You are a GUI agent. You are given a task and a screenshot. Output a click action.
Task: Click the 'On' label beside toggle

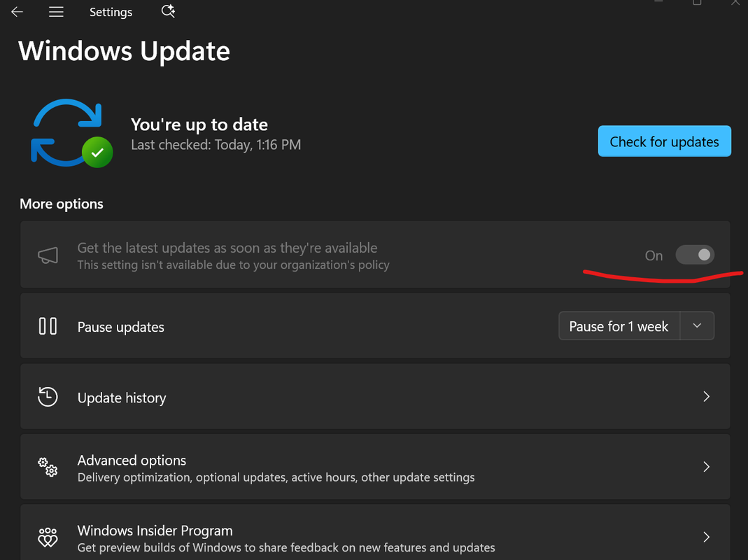[x=654, y=256]
